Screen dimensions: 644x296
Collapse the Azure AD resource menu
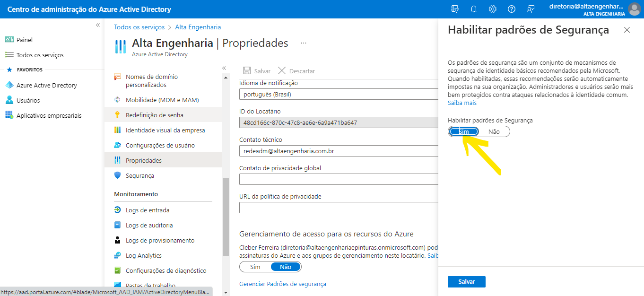click(224, 68)
